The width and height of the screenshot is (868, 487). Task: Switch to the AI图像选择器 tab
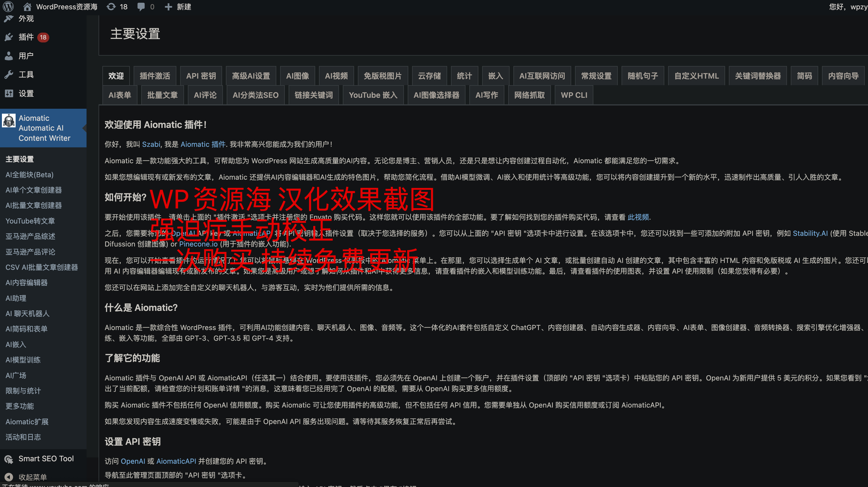pos(436,95)
